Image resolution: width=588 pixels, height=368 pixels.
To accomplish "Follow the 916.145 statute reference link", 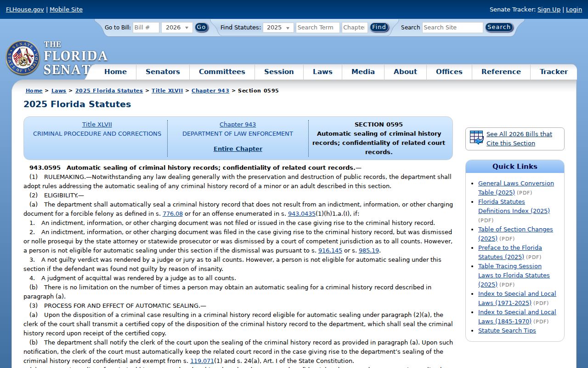I will 330,251.
